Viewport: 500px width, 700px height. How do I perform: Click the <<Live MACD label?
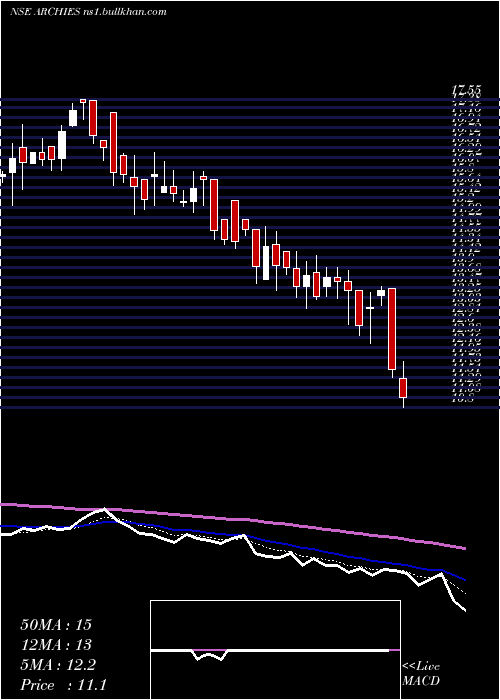[x=421, y=674]
